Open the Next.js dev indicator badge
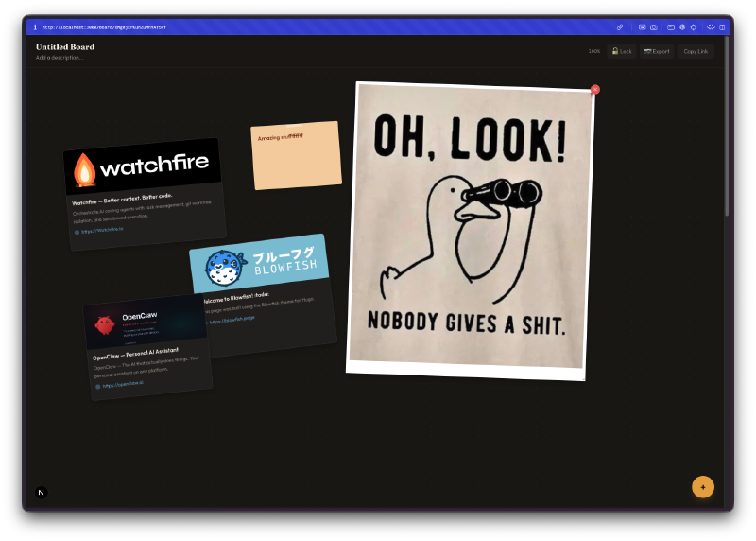Viewport: 756px width, 541px height. coord(41,492)
